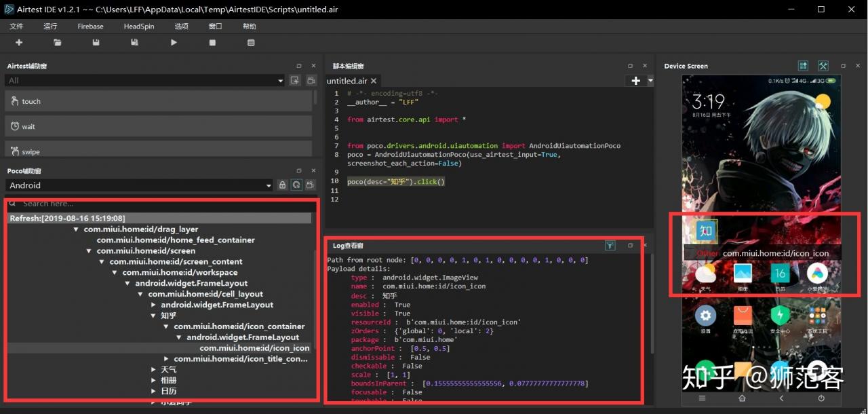Open the Device Screen tools icon
Image resolution: width=868 pixels, height=414 pixels.
tap(823, 66)
